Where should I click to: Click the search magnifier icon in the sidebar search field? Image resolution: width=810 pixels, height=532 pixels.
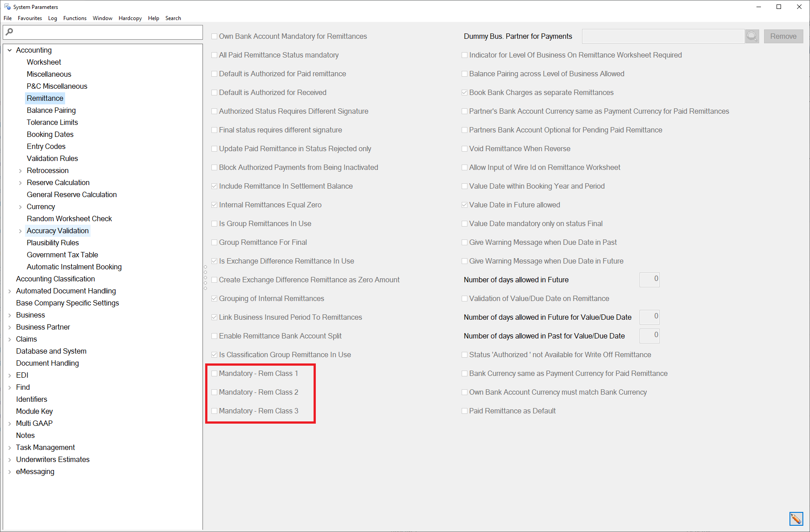(x=9, y=32)
